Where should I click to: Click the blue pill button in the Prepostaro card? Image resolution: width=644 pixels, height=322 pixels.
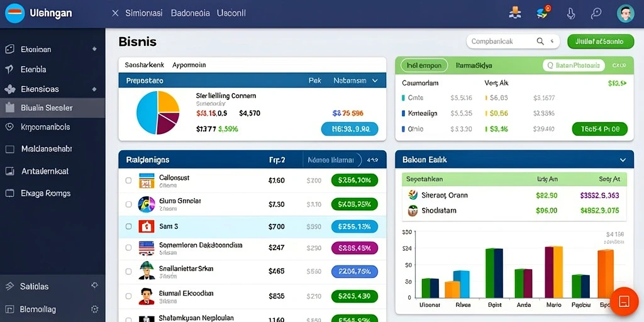tap(350, 129)
